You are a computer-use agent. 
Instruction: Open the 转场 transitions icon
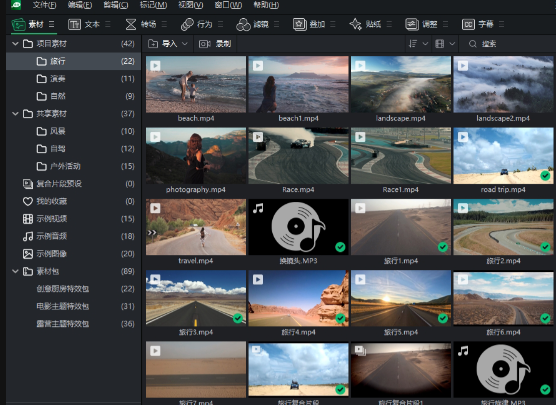click(131, 24)
